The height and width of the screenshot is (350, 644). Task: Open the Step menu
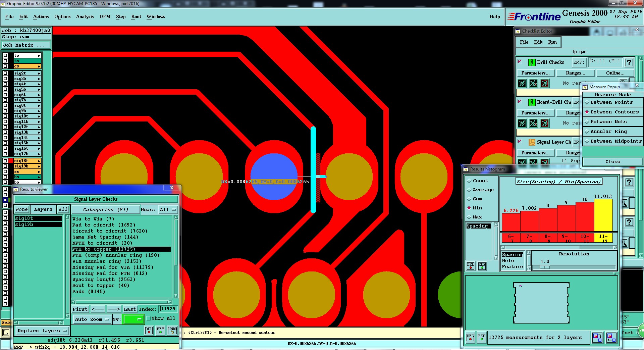[121, 17]
